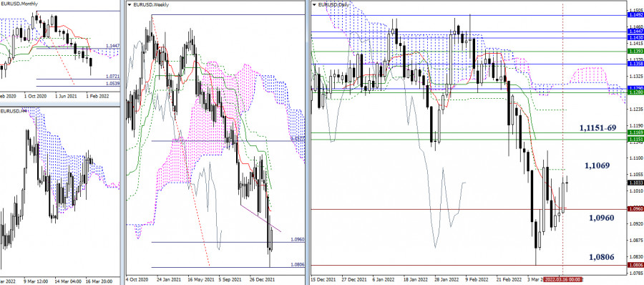This screenshot has height=285, width=644.
Task: Click the 1,1069 annotation text
Action: (597, 165)
